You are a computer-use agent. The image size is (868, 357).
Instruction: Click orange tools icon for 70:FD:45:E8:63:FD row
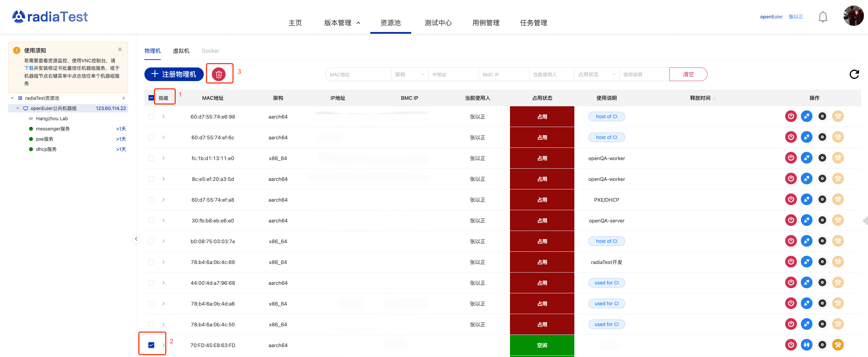pyautogui.click(x=838, y=345)
